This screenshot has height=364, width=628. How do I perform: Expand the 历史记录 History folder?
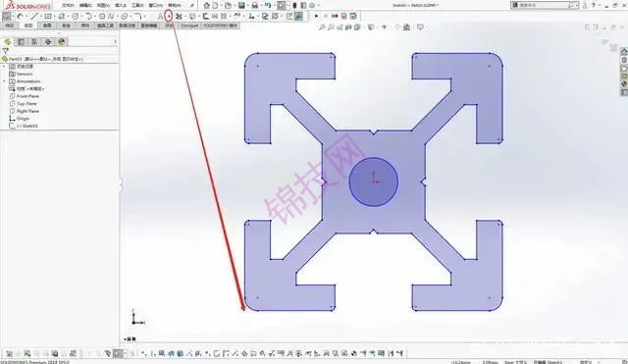tap(4, 66)
